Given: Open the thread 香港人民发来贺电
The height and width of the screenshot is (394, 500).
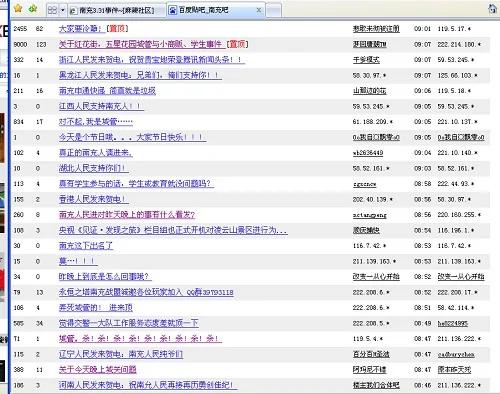Looking at the screenshot, I should [x=94, y=199].
